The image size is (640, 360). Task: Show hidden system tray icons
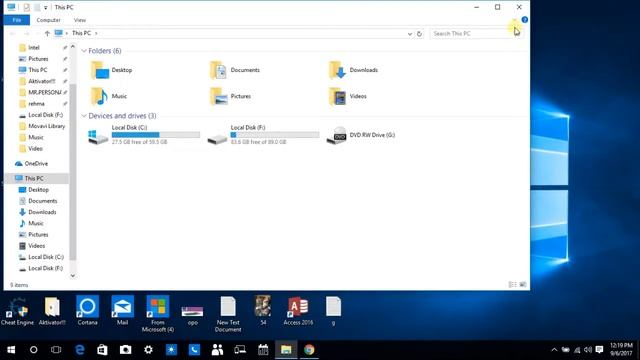pyautogui.click(x=554, y=350)
